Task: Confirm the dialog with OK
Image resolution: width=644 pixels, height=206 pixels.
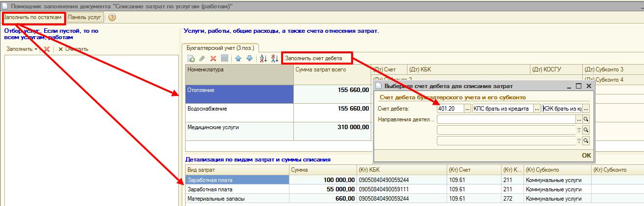Action: point(586,155)
